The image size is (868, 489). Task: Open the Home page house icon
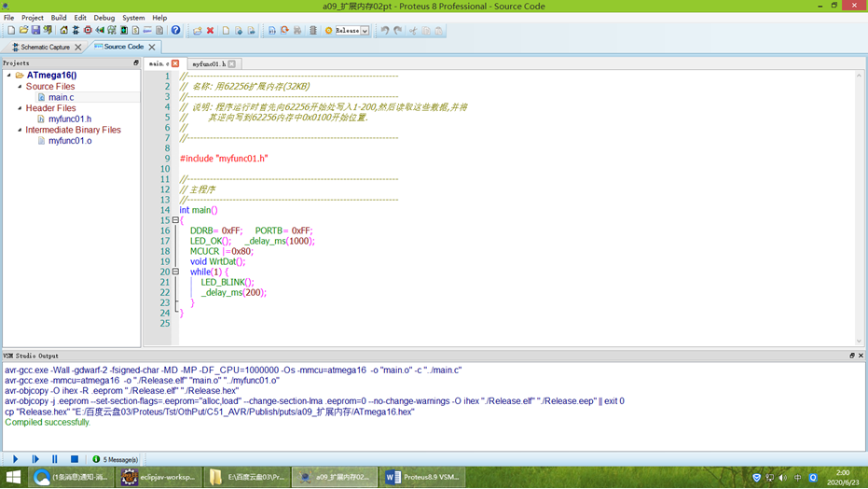coord(64,31)
